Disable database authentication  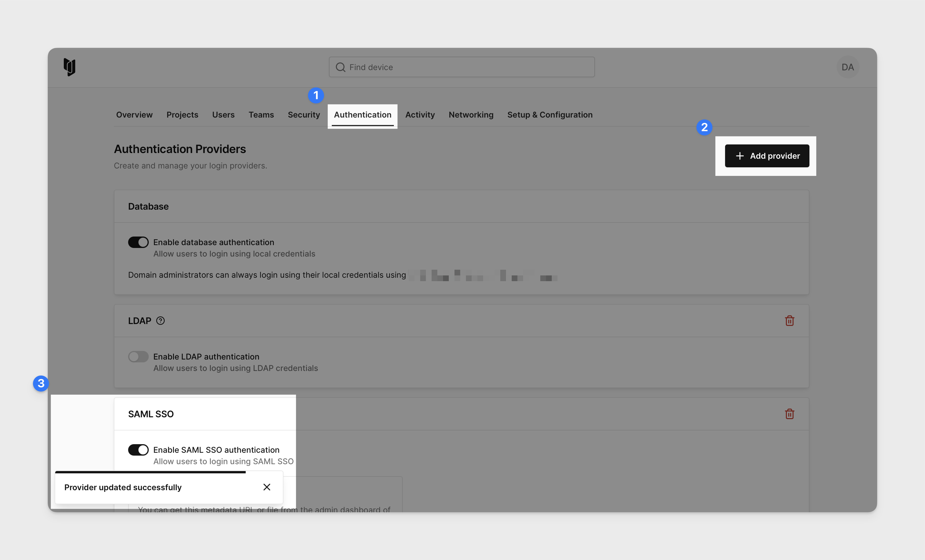[138, 242]
